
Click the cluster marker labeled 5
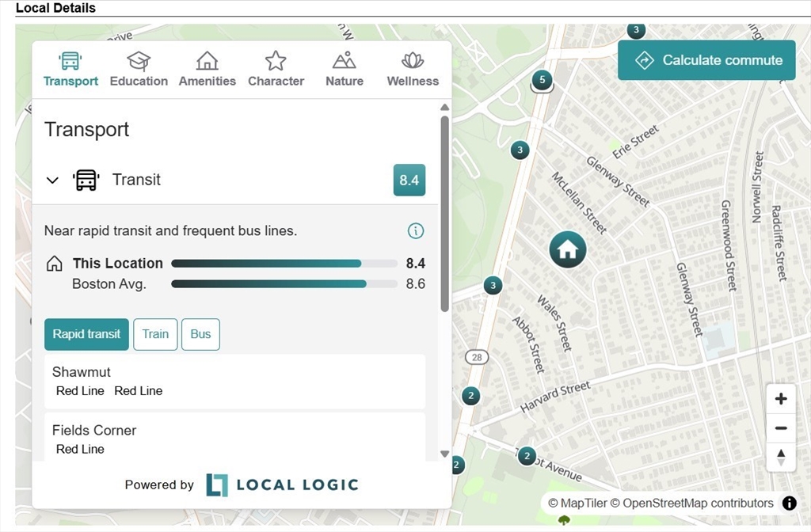point(542,79)
